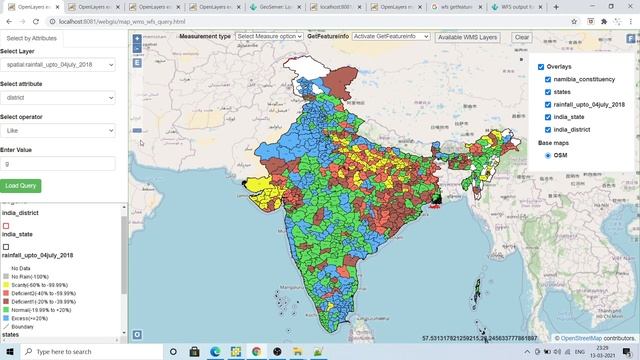This screenshot has width=640, height=360.
Task: Select the OSM base map radio
Action: [x=548, y=156]
